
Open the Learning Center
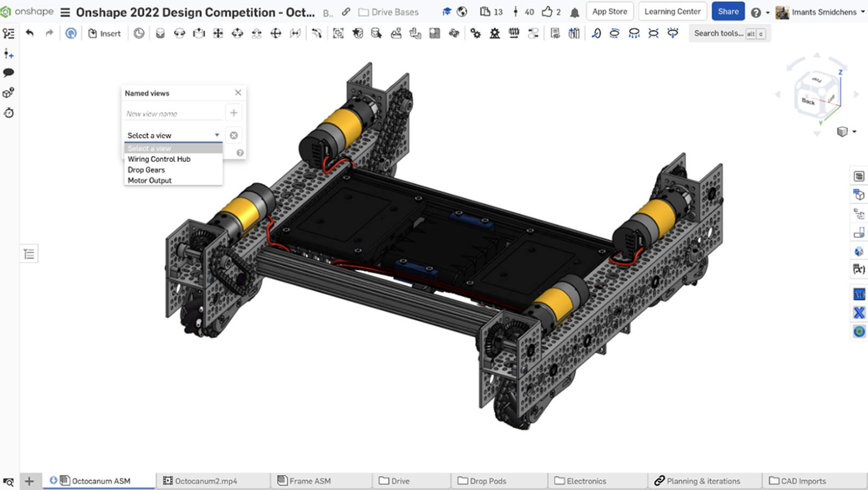[x=673, y=11]
